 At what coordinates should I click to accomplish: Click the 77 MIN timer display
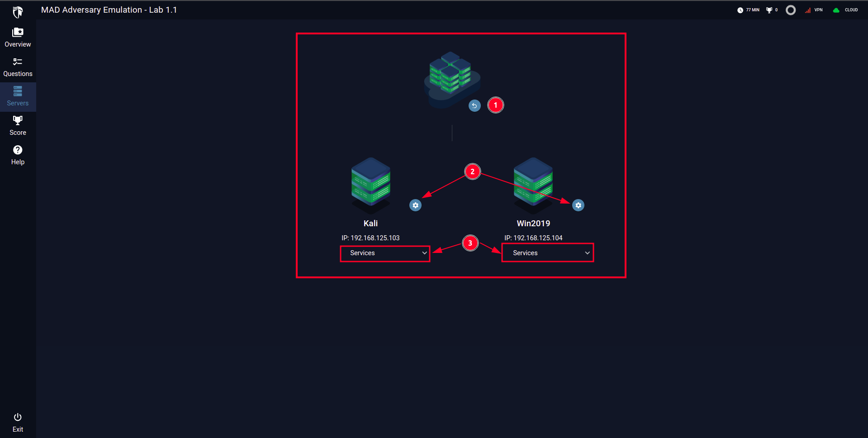[x=748, y=10]
